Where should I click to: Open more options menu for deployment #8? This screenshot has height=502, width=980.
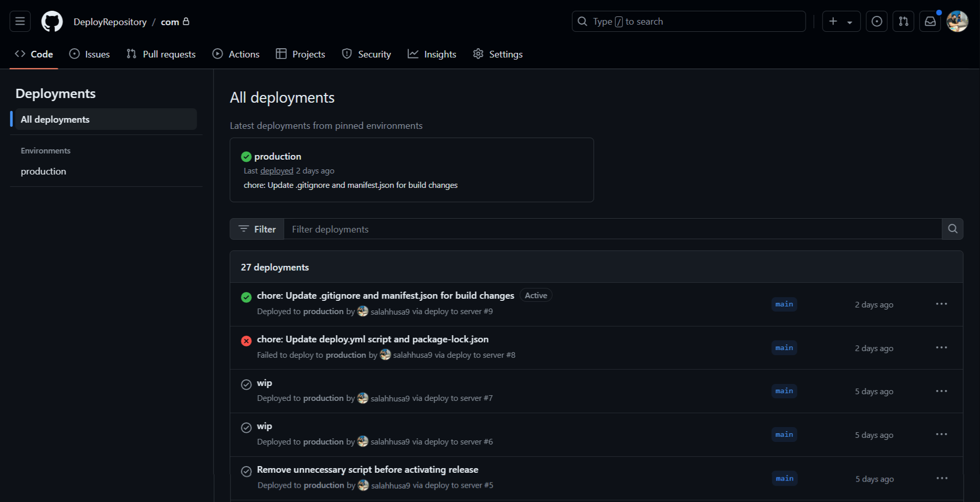coord(942,347)
